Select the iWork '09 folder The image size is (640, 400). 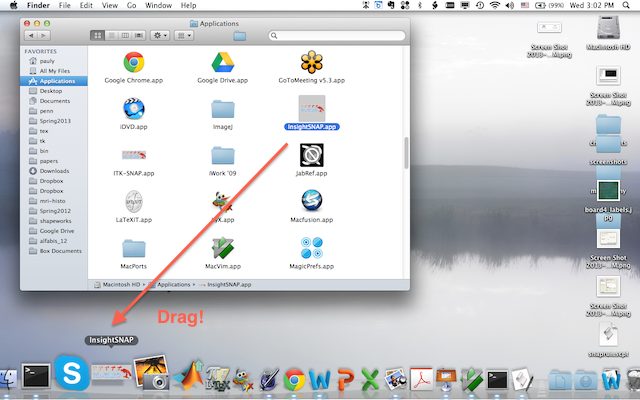point(222,156)
